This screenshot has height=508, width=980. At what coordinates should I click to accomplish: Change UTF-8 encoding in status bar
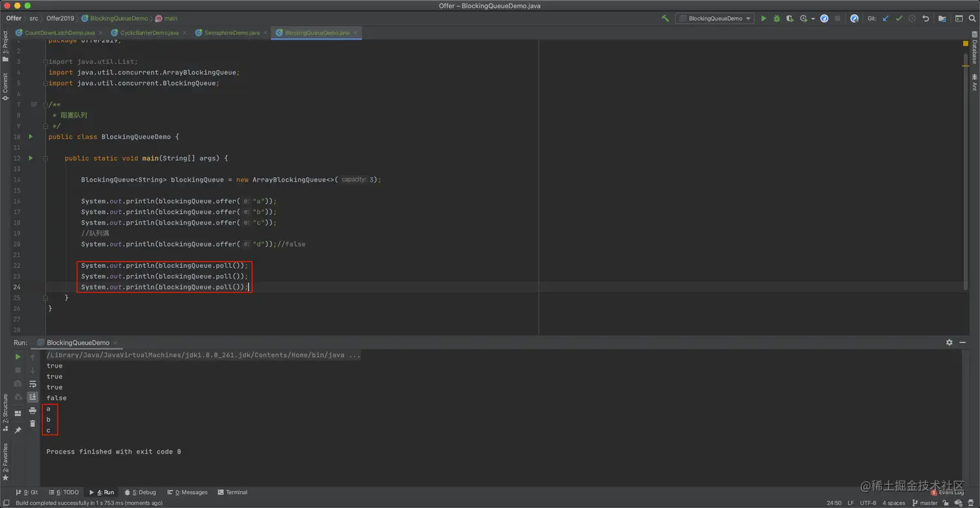868,503
